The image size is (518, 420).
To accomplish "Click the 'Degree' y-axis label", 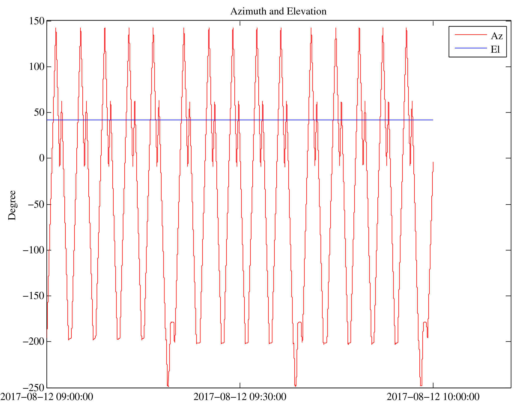I will coord(12,205).
